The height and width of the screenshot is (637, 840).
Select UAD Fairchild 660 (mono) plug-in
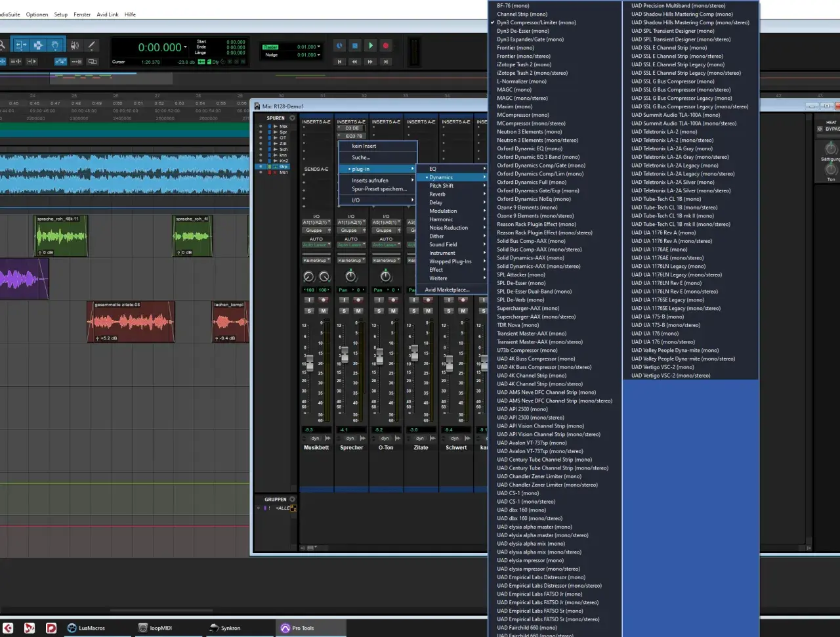coord(527,627)
